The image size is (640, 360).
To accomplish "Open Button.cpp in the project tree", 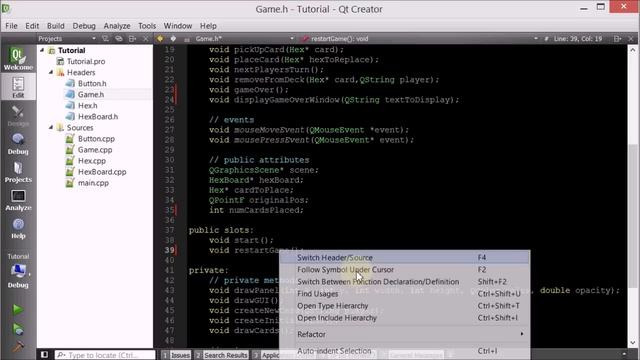I will pos(96,139).
